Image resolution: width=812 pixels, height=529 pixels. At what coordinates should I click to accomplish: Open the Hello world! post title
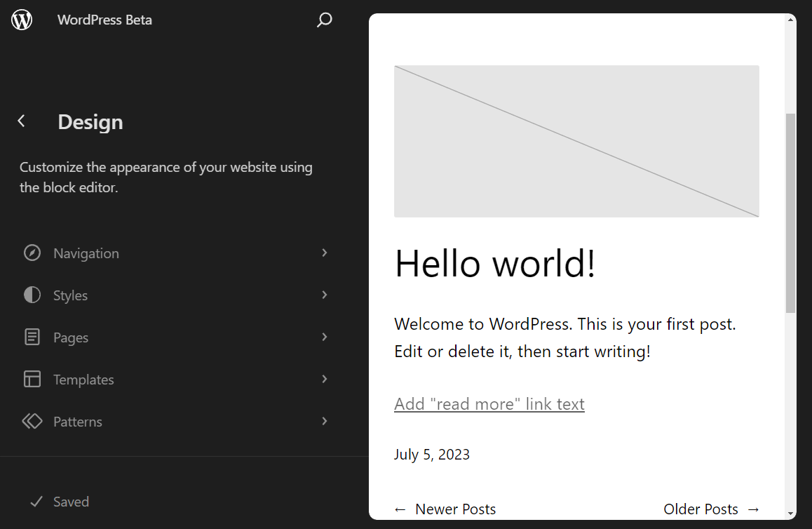(x=495, y=264)
